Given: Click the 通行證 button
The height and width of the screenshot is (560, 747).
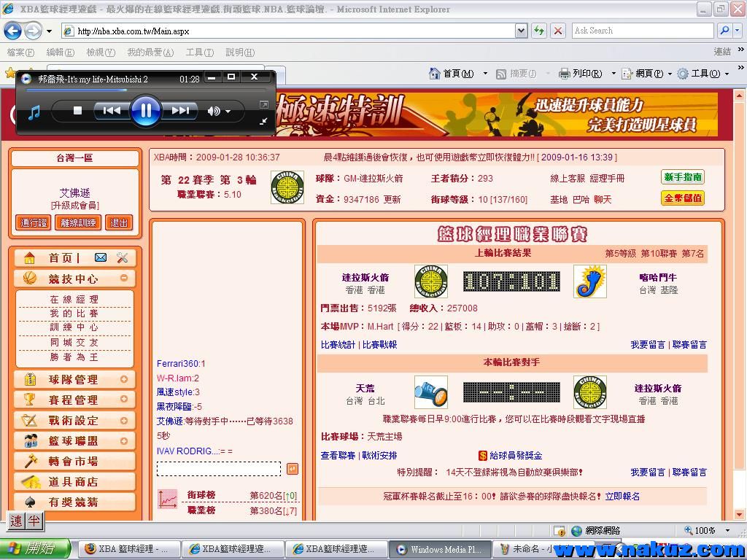Looking at the screenshot, I should pos(34,222).
